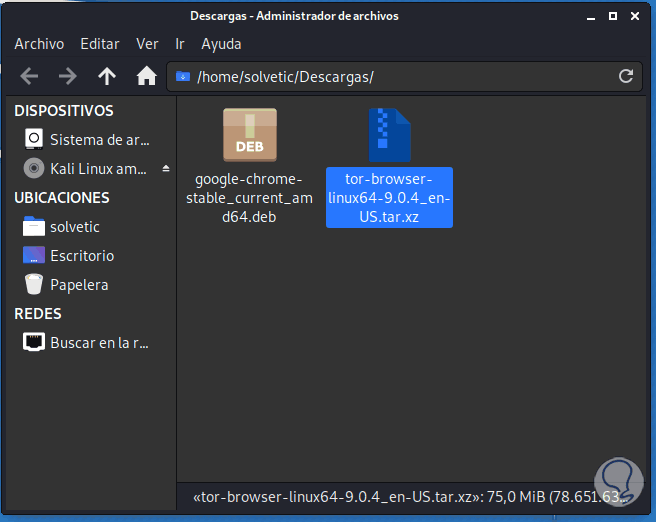Go forward with the right arrow button
Image resolution: width=656 pixels, height=522 pixels.
(67, 77)
